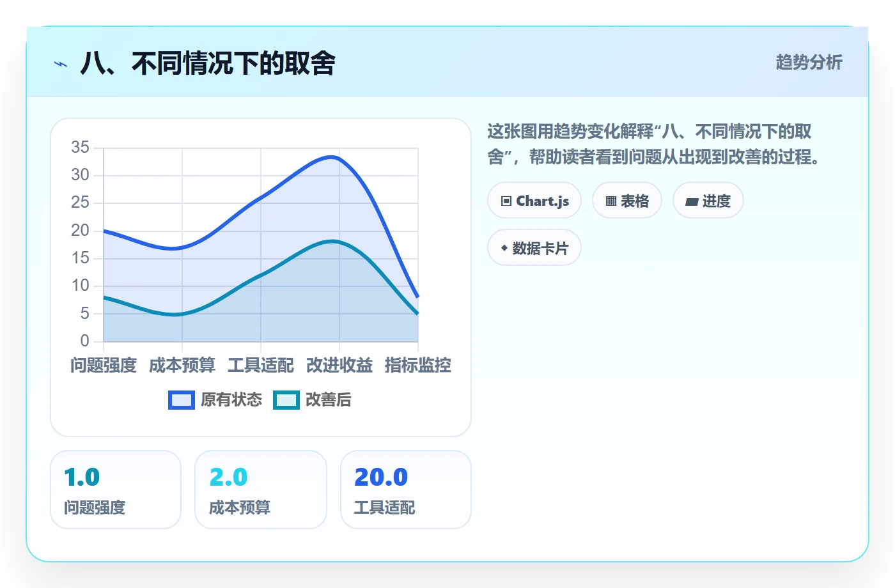Click the y-axis value 10

pos(81,286)
